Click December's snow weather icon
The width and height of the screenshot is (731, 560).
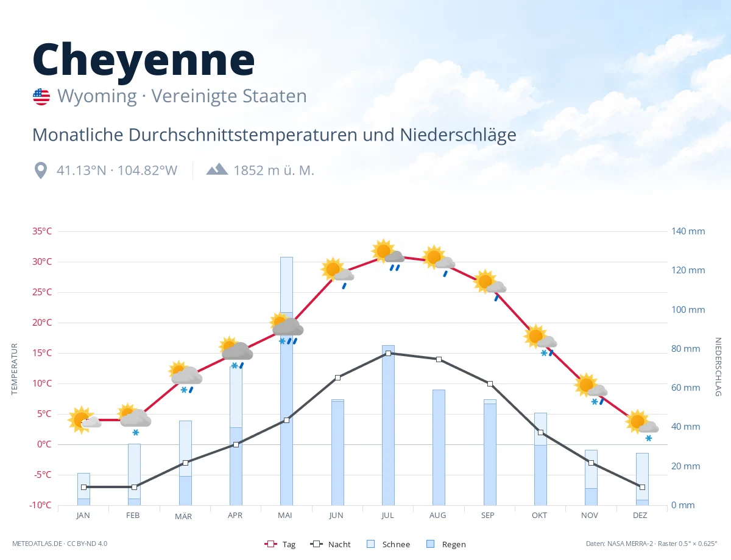coord(642,425)
